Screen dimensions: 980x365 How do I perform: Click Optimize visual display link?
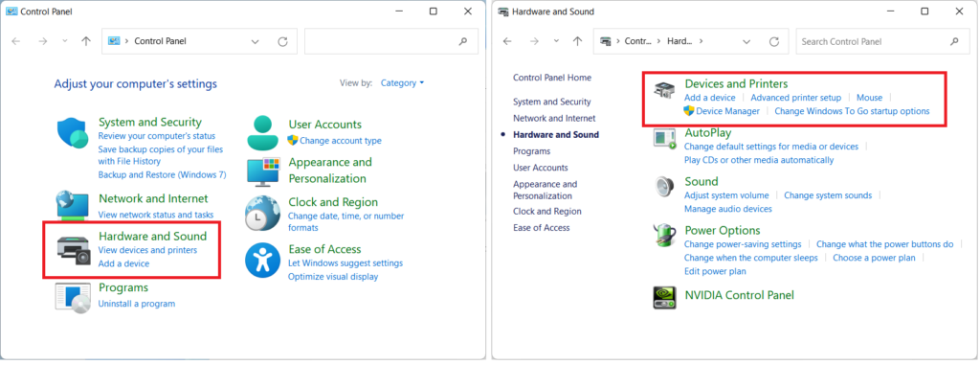(x=333, y=276)
